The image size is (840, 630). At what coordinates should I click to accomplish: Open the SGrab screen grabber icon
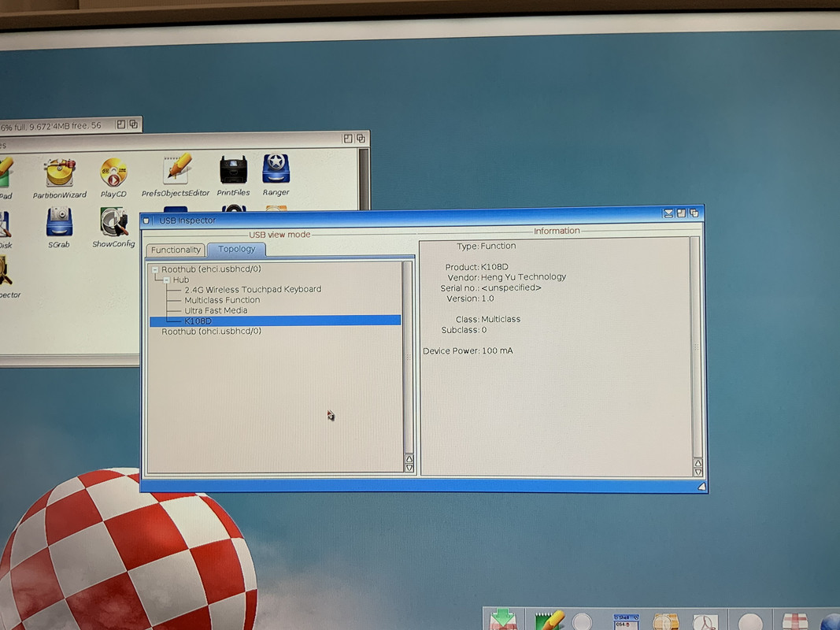click(59, 222)
